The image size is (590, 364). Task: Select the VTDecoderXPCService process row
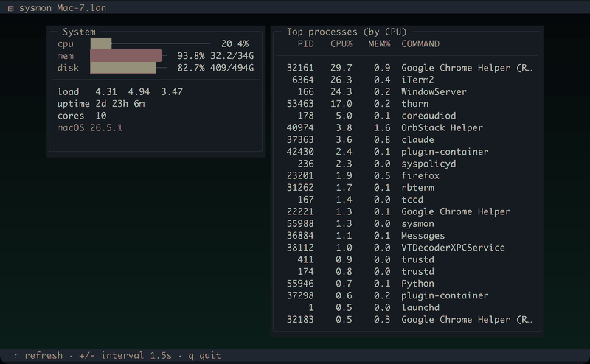pos(407,248)
